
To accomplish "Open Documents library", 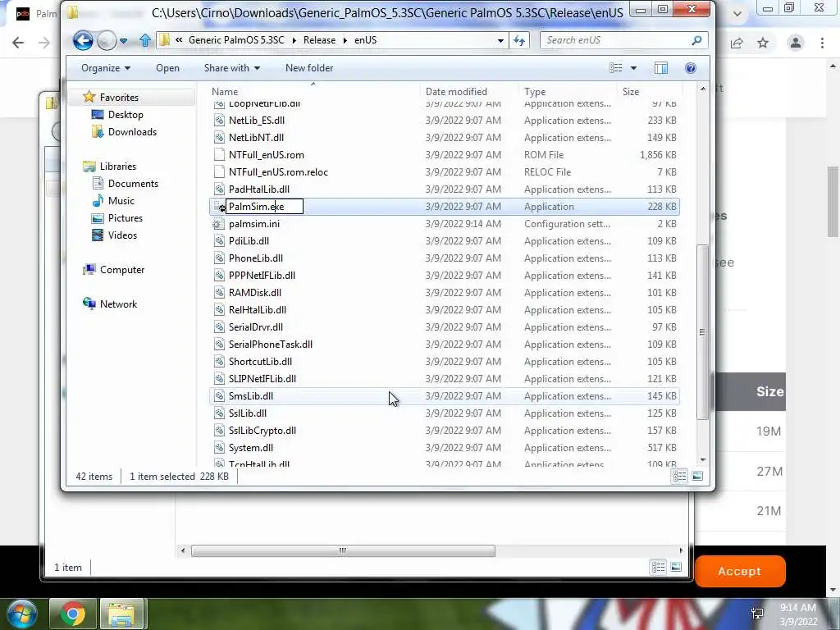I will click(133, 184).
